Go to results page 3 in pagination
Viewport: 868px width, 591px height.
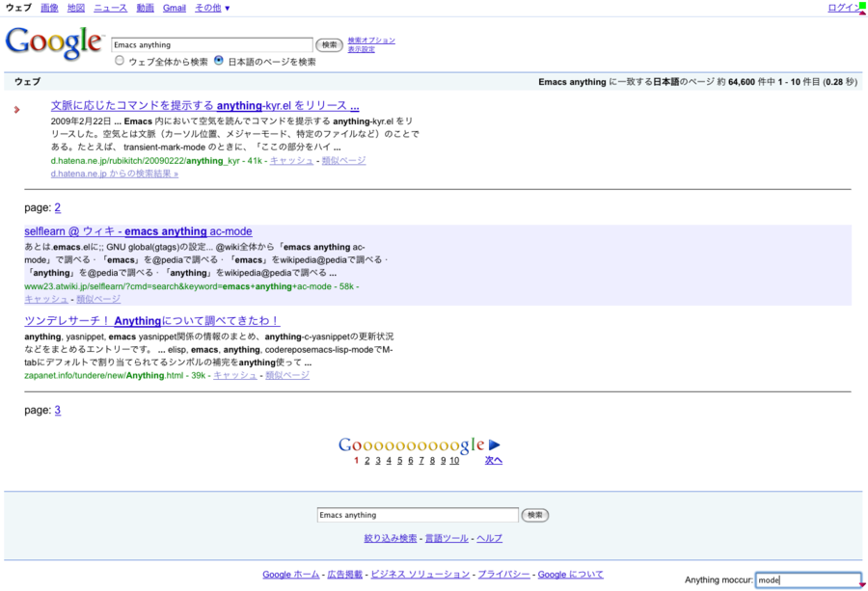378,461
